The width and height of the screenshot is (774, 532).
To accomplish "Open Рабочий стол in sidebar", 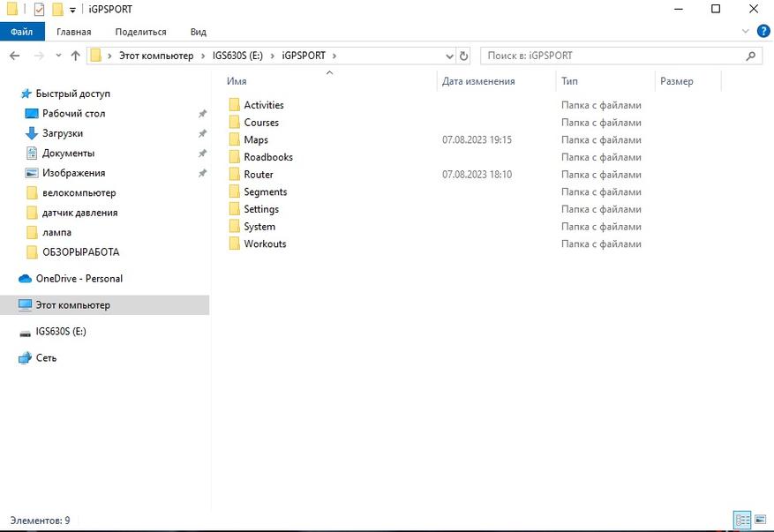I will [73, 113].
